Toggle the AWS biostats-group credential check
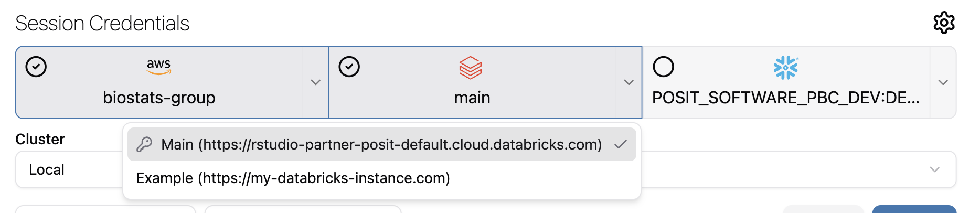This screenshot has width=980, height=213. click(x=36, y=67)
